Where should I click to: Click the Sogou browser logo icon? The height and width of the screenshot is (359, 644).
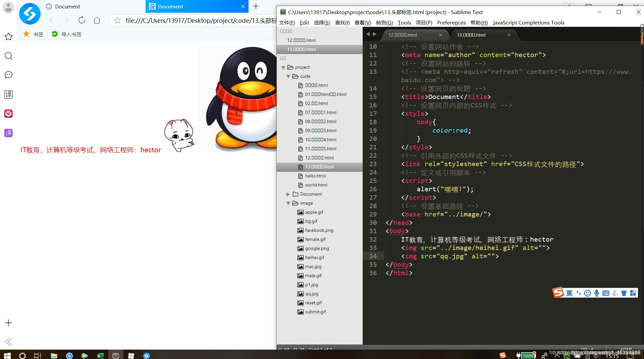(x=30, y=14)
